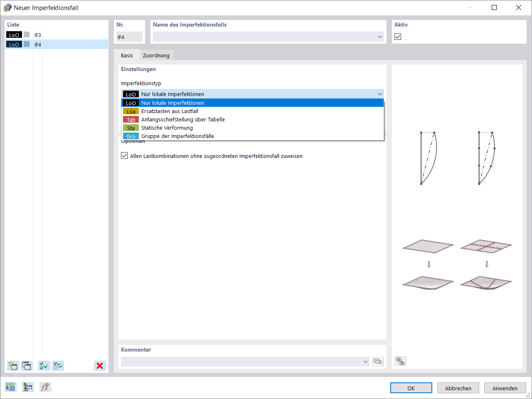Click the blue color swatch of IF4

tap(27, 44)
